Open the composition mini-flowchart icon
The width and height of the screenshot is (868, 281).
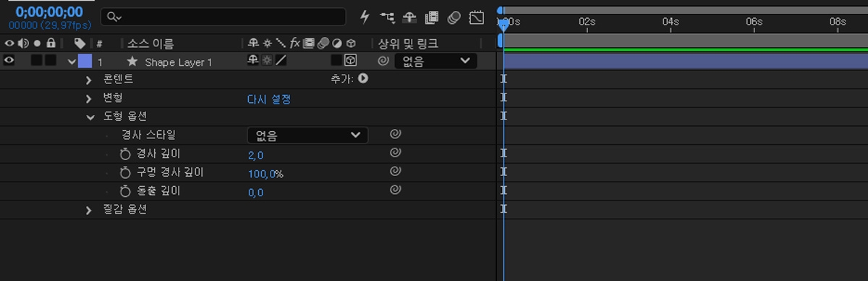click(387, 17)
